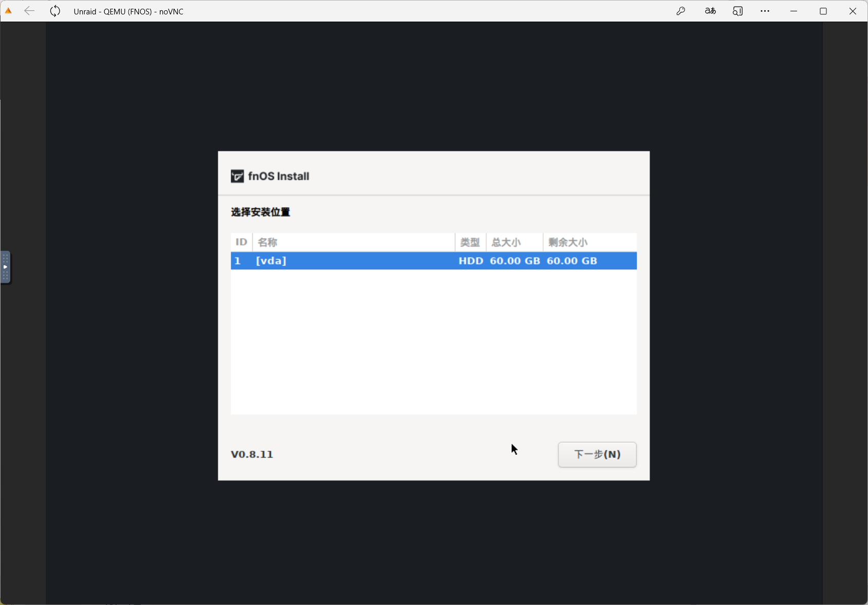Click the fnOS Install logo icon

click(237, 176)
